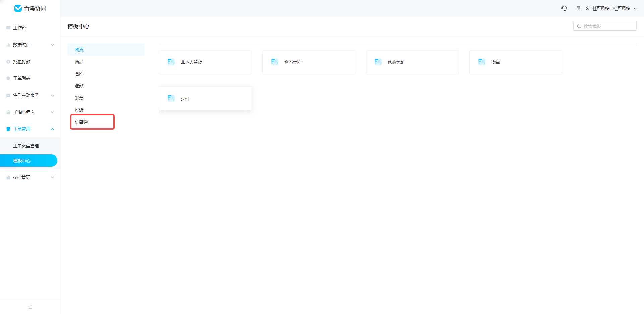Click the 少件 template icon

171,98
